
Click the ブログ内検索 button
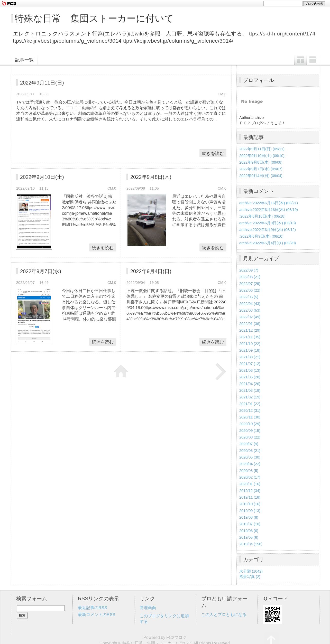[x=314, y=4]
